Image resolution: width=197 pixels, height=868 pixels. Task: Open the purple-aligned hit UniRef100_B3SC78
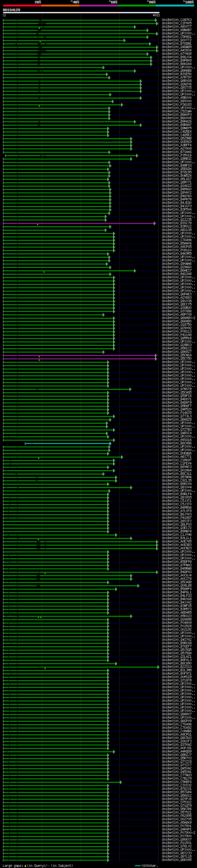(177, 223)
